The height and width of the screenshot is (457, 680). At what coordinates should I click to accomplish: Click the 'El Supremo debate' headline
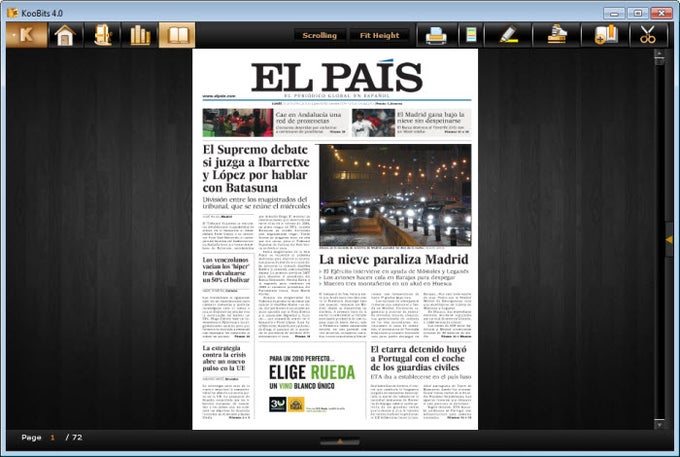tap(256, 169)
